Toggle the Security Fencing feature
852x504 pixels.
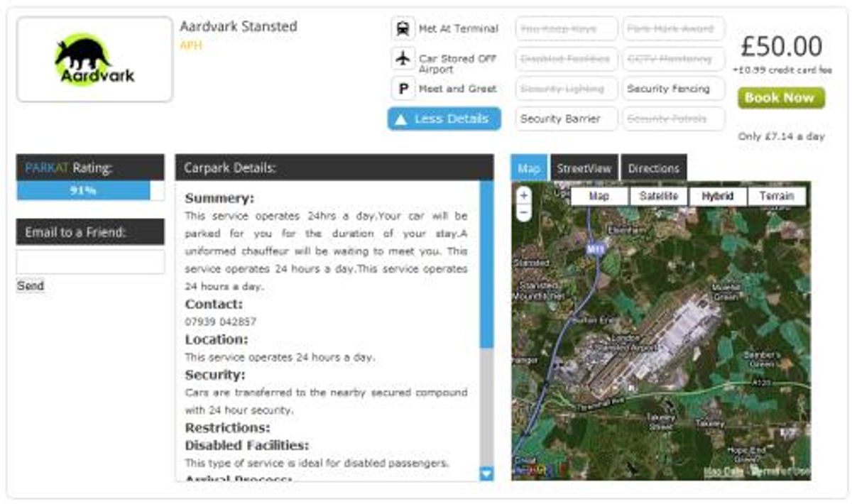click(x=672, y=89)
